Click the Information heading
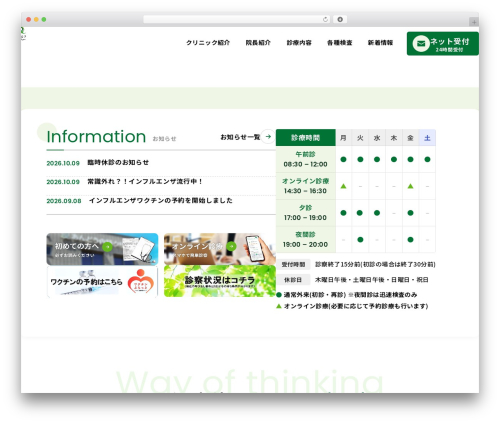 (x=96, y=136)
